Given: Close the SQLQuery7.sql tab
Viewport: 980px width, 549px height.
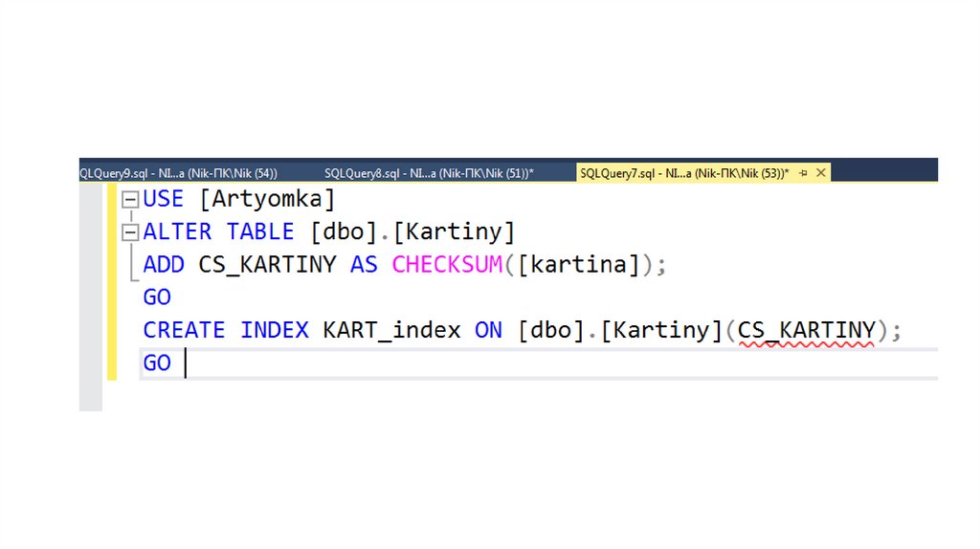Looking at the screenshot, I should click(820, 173).
